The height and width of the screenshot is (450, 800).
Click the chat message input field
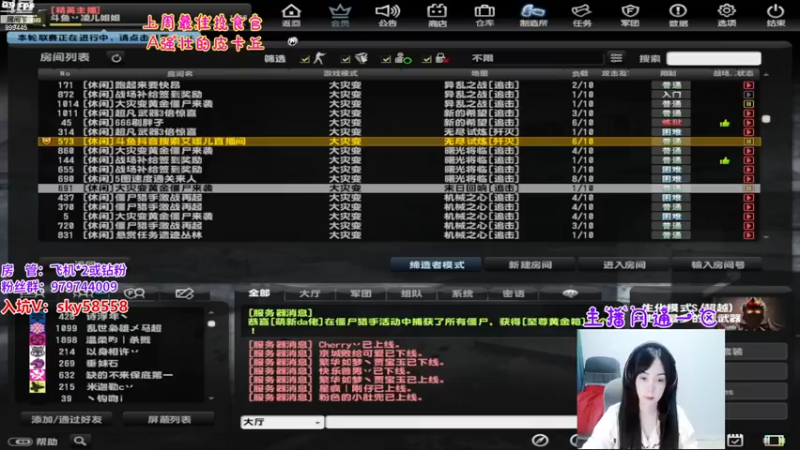pyautogui.click(x=452, y=422)
